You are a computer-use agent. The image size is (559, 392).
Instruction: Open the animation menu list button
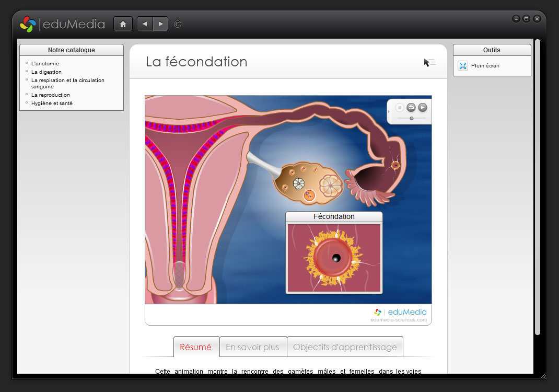point(400,107)
